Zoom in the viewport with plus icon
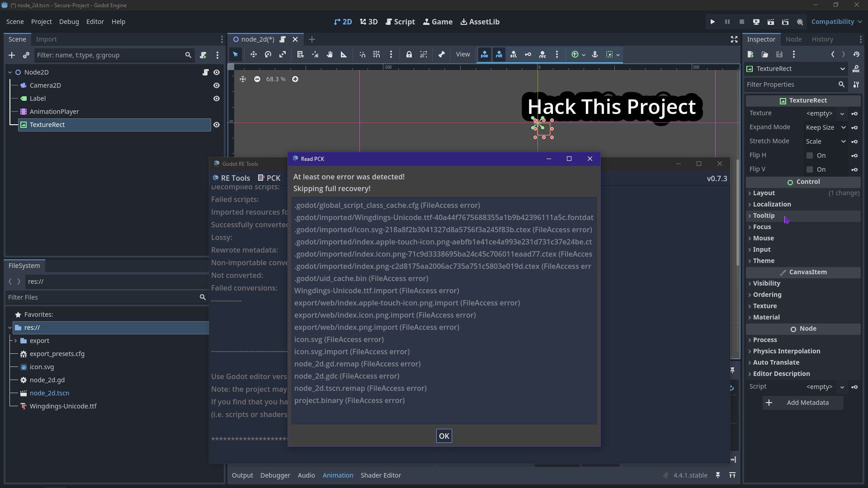 (295, 79)
